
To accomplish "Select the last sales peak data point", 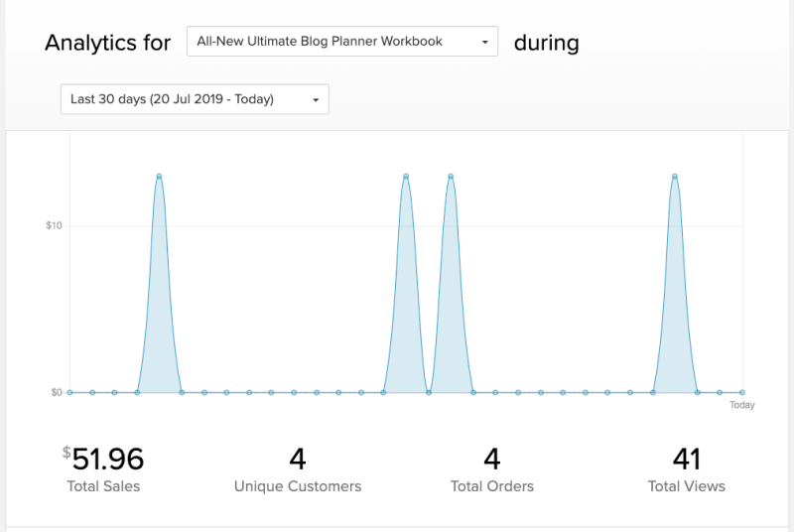I will (x=675, y=176).
